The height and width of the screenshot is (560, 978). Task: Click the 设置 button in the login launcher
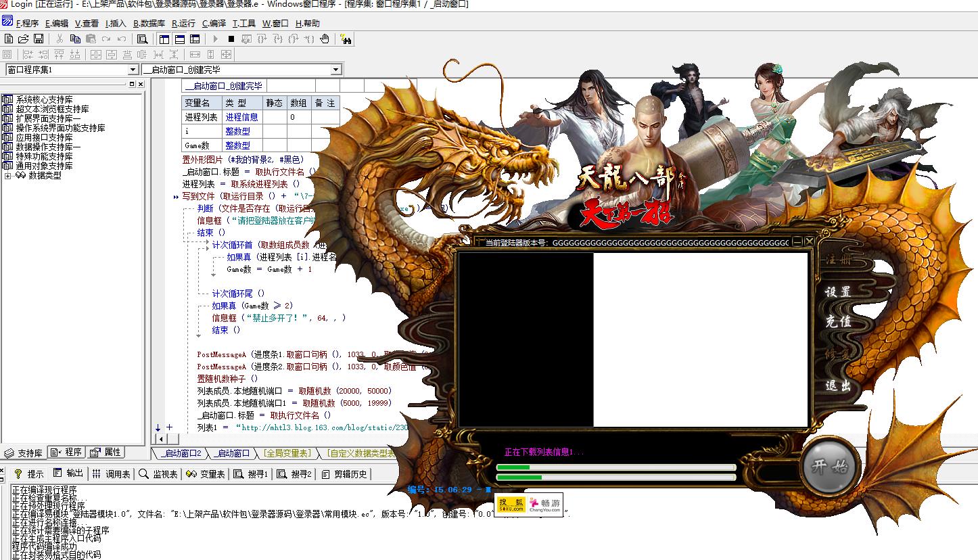(838, 292)
